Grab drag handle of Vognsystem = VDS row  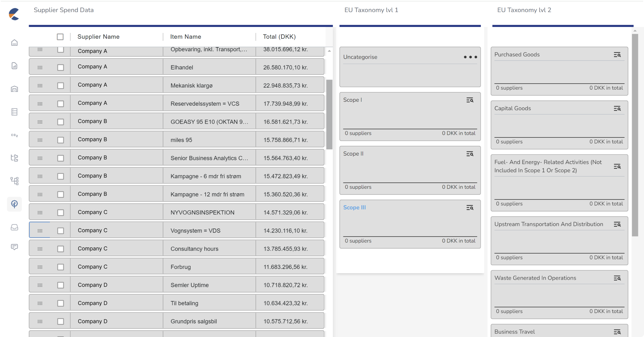pos(40,231)
